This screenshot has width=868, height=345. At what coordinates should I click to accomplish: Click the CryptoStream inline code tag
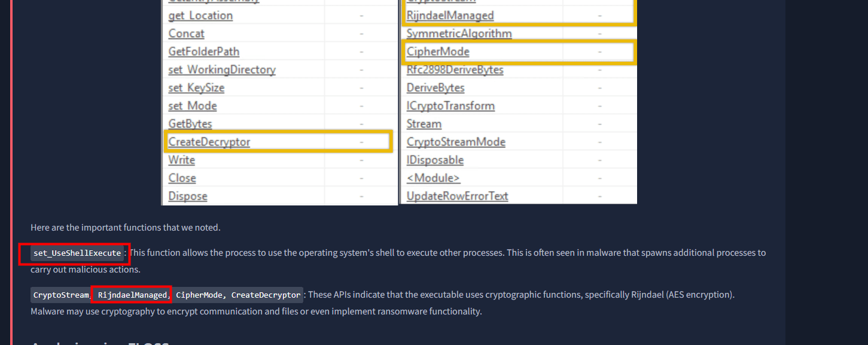(x=60, y=295)
